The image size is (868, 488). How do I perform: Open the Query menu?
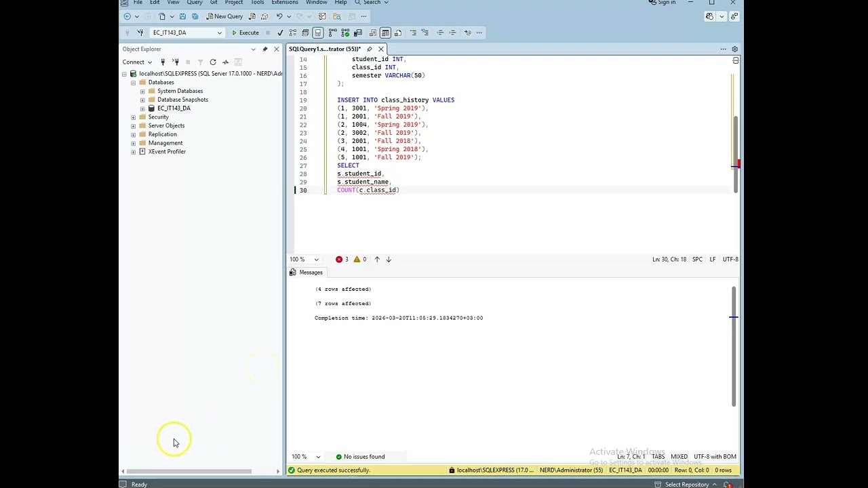(x=195, y=3)
